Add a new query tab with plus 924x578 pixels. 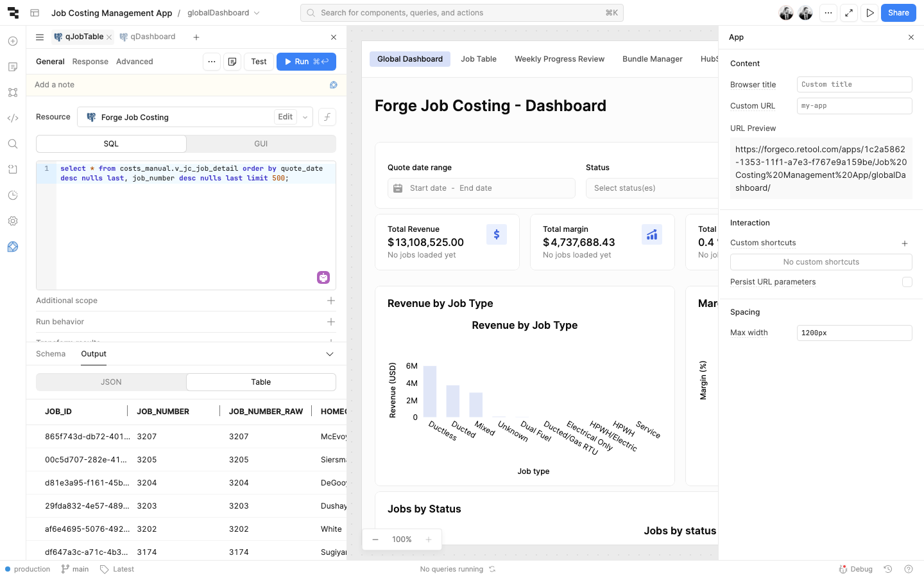(x=196, y=37)
